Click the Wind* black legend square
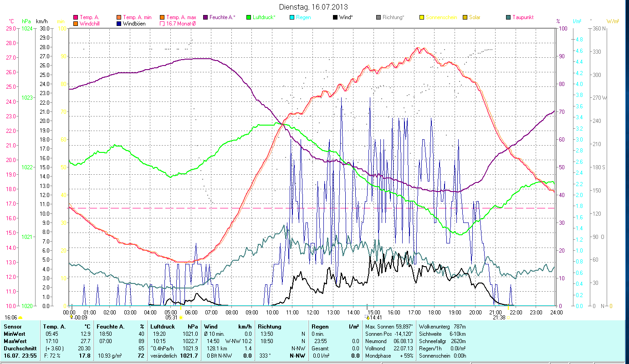 336,18
